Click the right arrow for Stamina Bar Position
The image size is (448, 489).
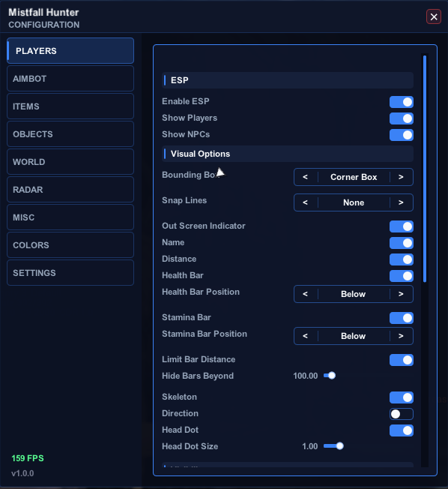tap(402, 336)
